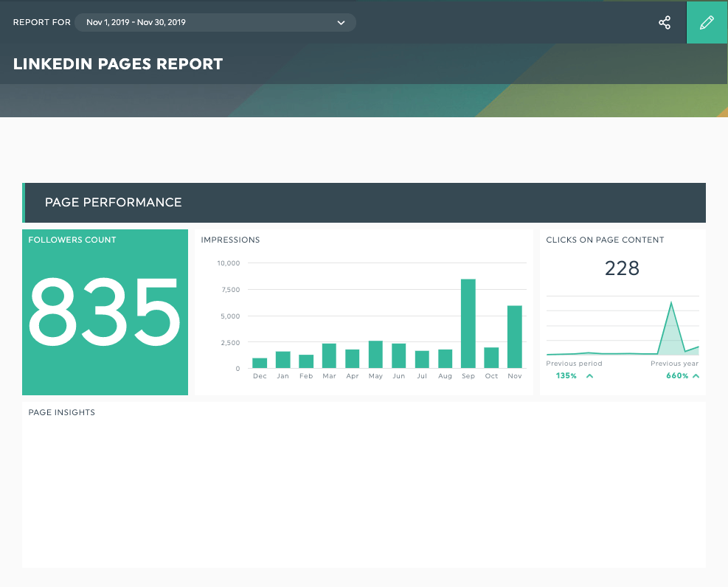Image resolution: width=728 pixels, height=587 pixels.
Task: Click the Previous period up arrow
Action: tap(589, 376)
